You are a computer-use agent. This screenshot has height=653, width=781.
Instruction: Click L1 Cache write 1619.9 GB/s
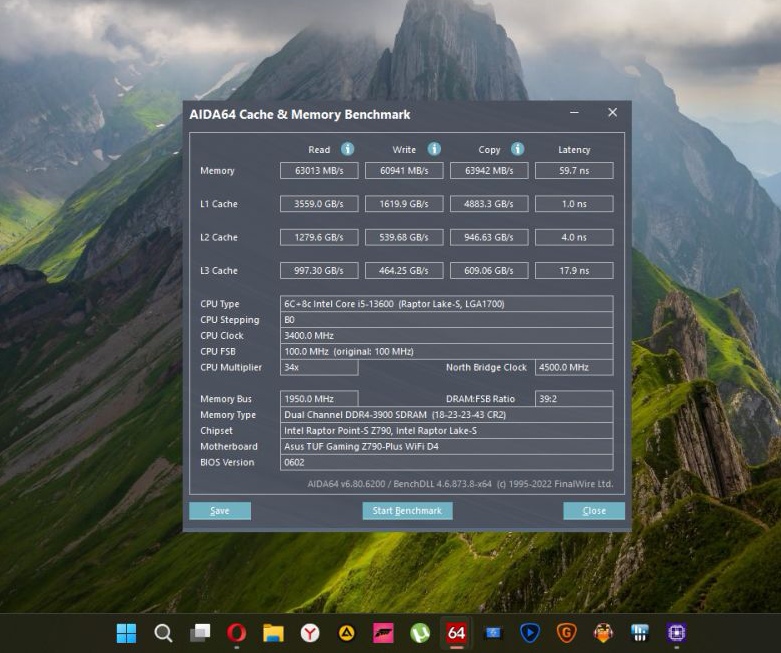coord(404,204)
